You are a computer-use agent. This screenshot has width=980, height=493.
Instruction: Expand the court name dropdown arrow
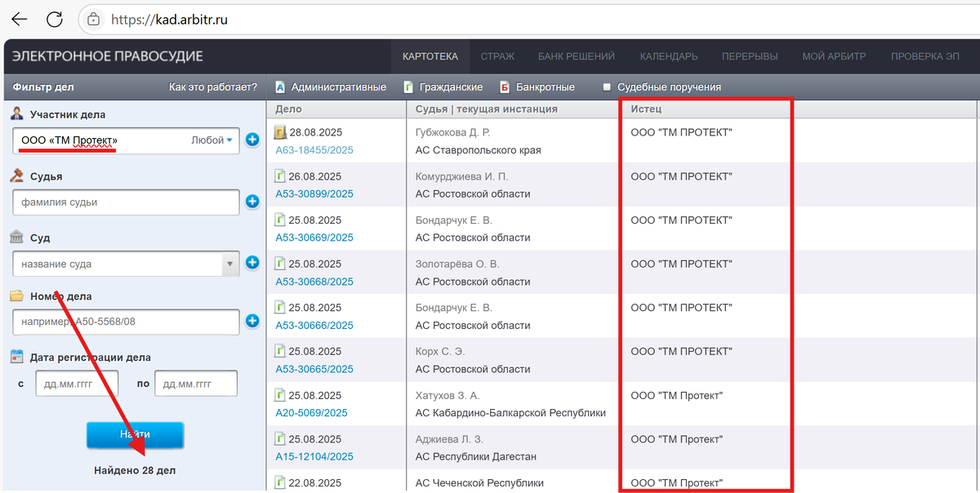tap(230, 264)
